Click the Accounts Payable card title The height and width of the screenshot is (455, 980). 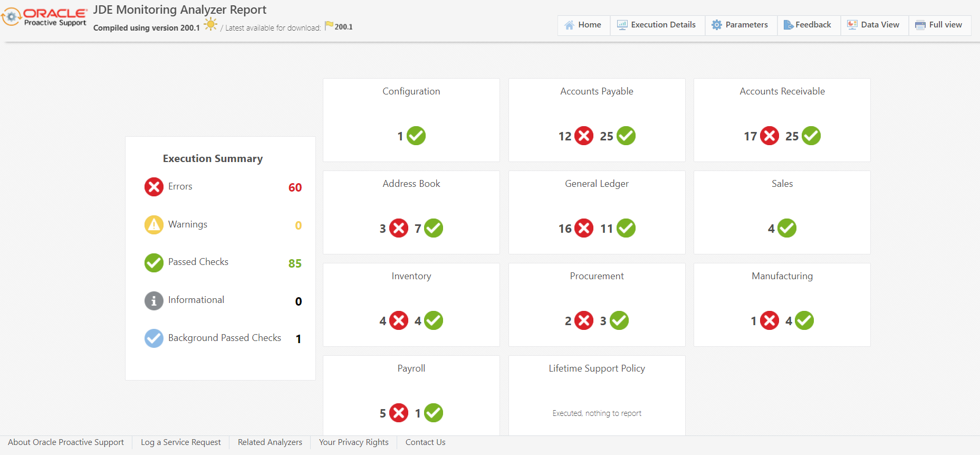pos(597,91)
